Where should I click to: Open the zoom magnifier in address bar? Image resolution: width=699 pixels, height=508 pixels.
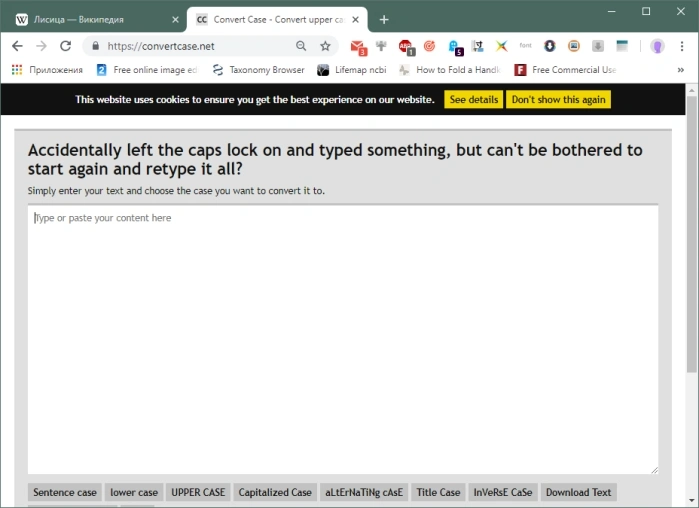click(x=301, y=46)
